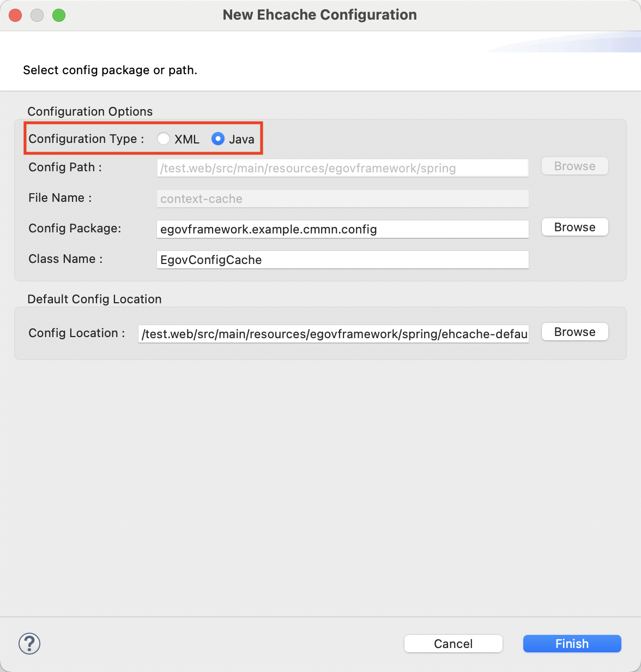Browse for the default Config Location
The height and width of the screenshot is (672, 641).
(x=575, y=332)
